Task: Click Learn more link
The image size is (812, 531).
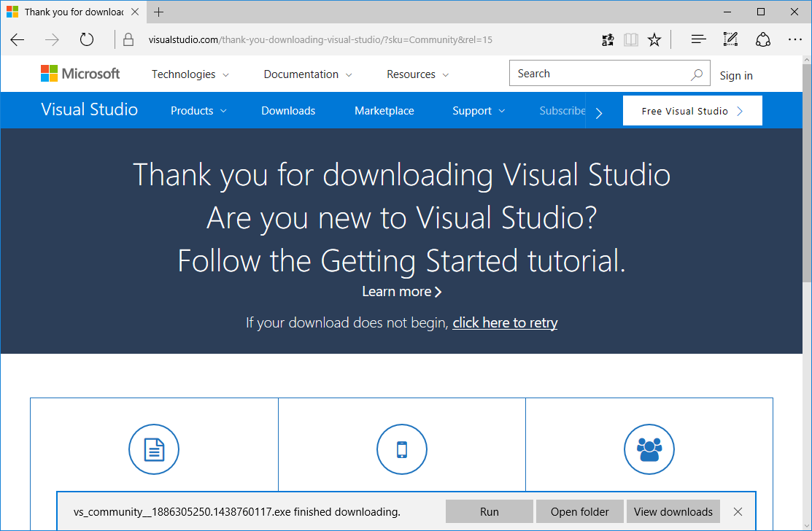Action: (402, 291)
